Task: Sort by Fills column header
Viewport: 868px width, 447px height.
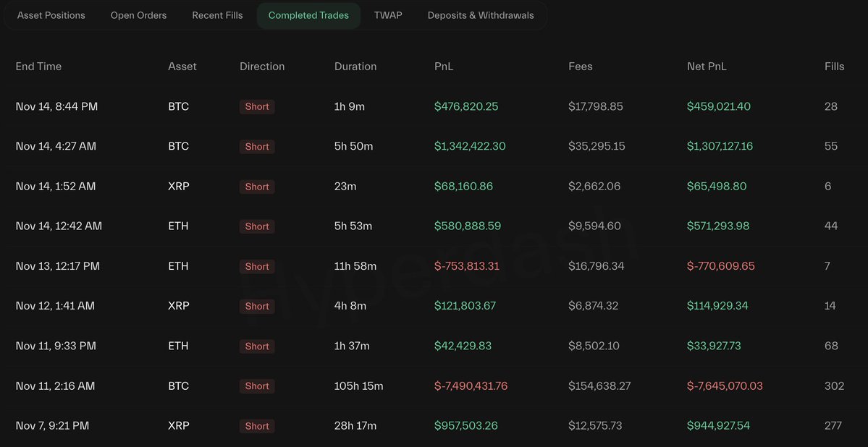Action: (834, 67)
